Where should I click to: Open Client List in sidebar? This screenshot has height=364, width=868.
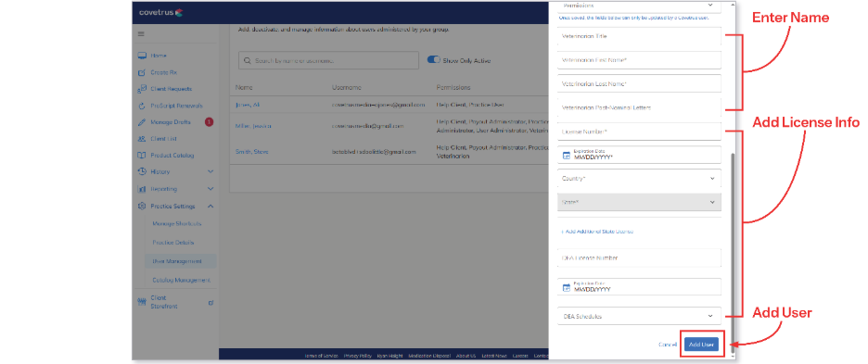tap(164, 139)
